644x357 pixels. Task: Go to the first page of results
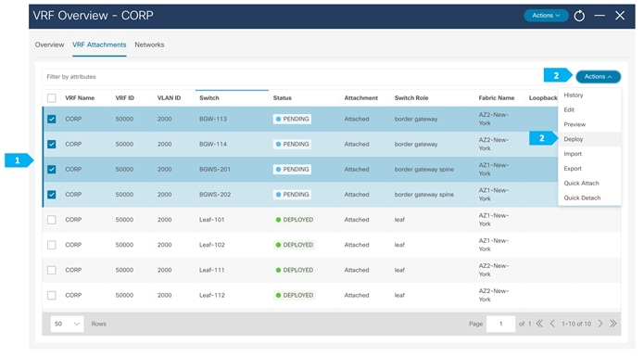click(x=539, y=324)
